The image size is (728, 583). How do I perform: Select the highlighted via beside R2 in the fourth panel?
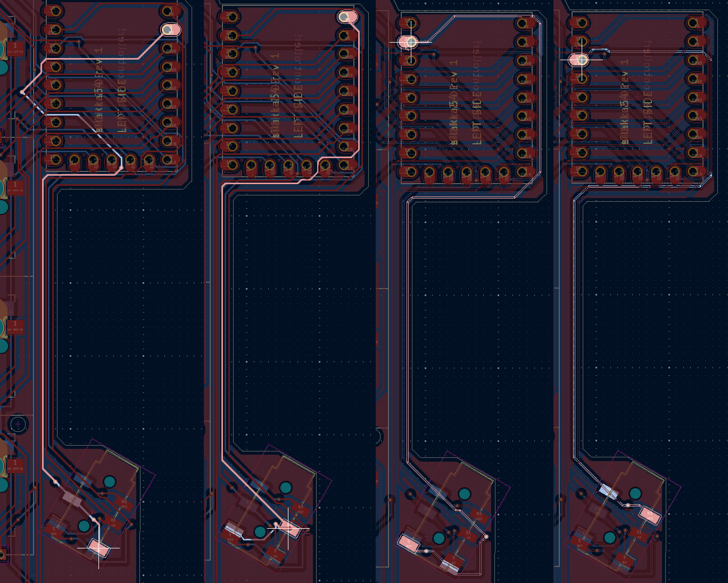click(628, 505)
